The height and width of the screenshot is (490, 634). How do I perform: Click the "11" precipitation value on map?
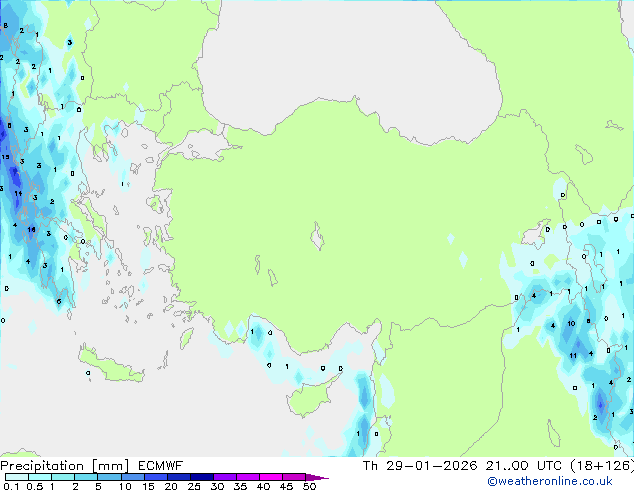pyautogui.click(x=573, y=356)
